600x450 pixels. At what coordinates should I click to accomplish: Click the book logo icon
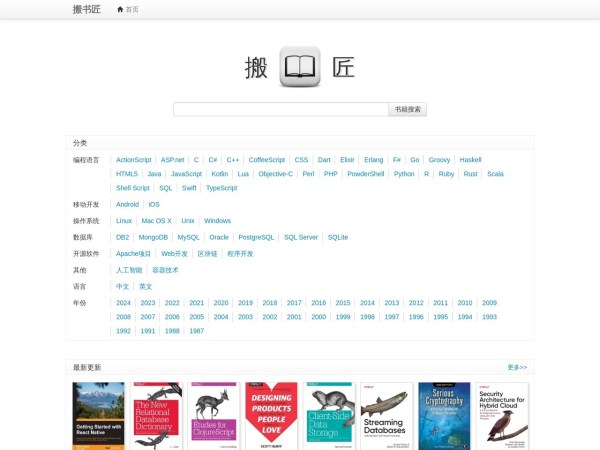(x=300, y=67)
